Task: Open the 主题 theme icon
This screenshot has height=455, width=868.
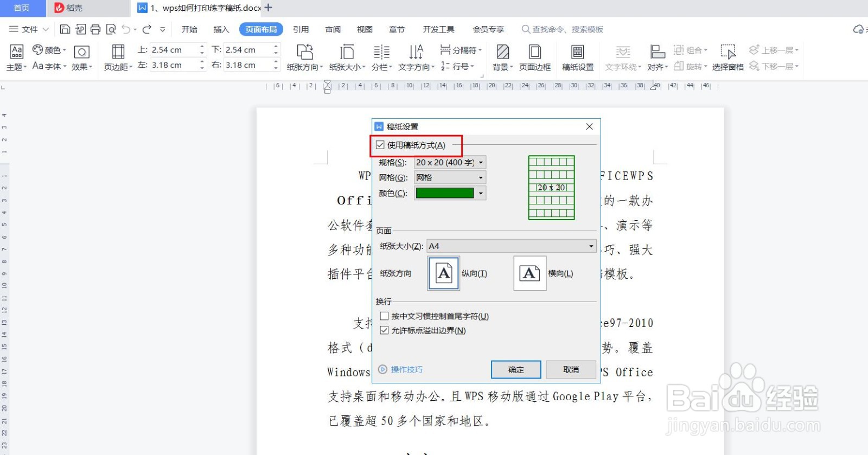Action: (17, 52)
